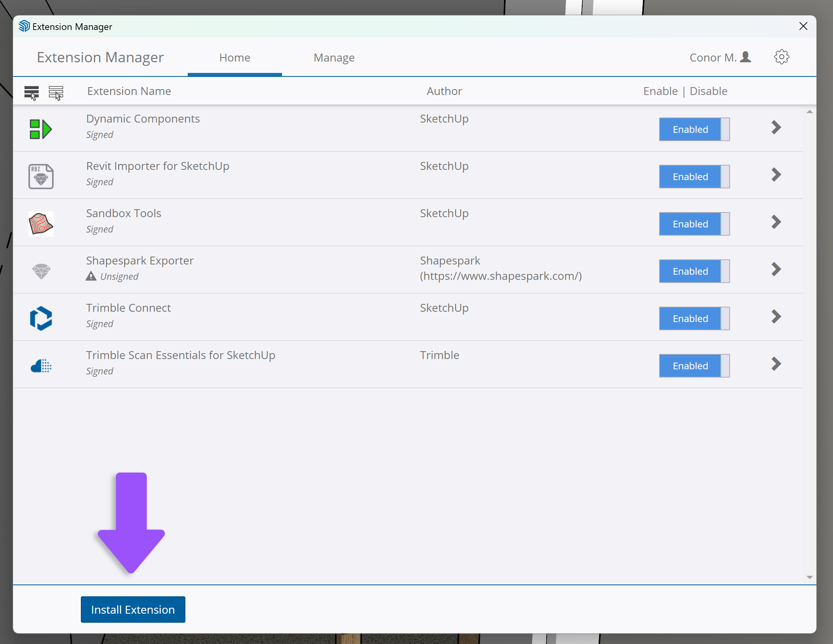Click the Enable | Disable column header

click(x=685, y=91)
